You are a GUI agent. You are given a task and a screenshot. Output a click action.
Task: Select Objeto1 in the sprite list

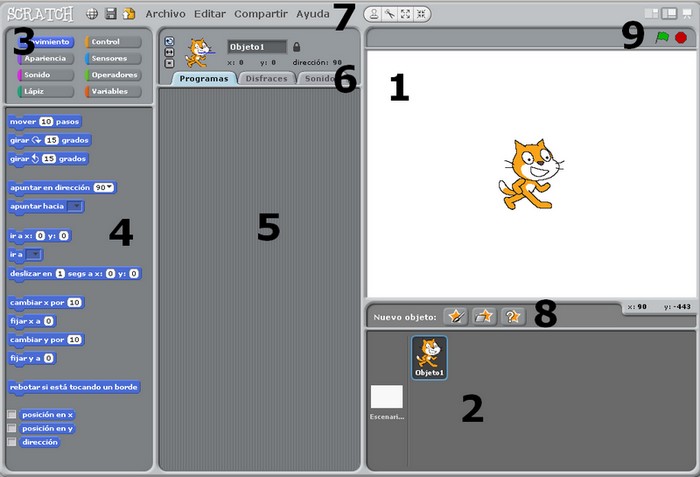coord(429,358)
